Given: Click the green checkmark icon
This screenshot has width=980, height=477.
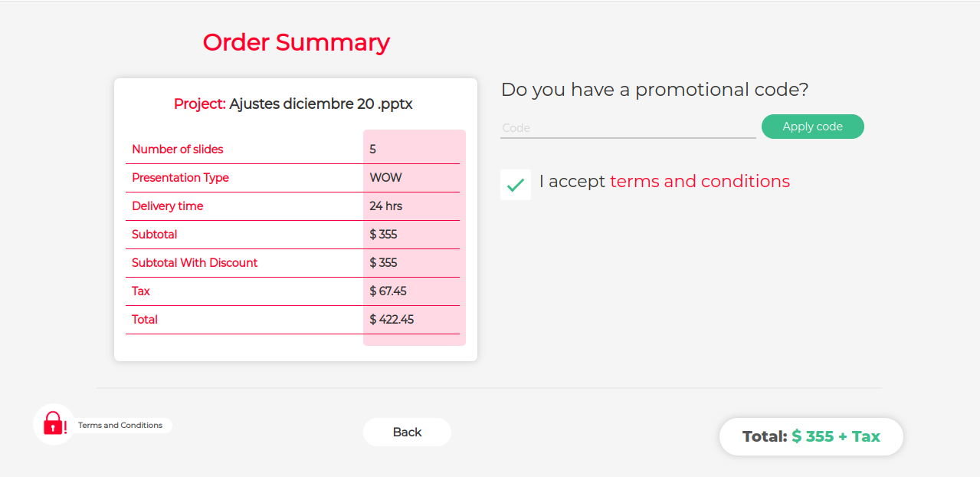Looking at the screenshot, I should [516, 185].
